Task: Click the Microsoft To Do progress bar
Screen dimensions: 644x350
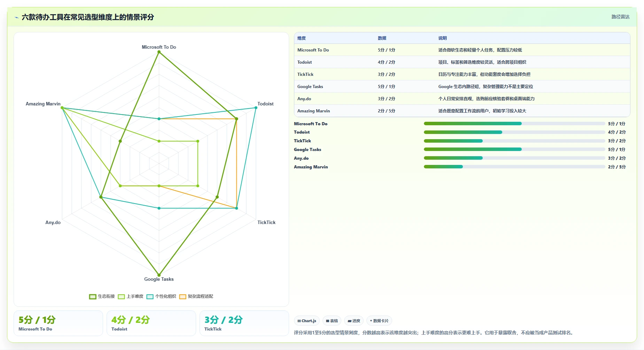Action: pos(514,124)
